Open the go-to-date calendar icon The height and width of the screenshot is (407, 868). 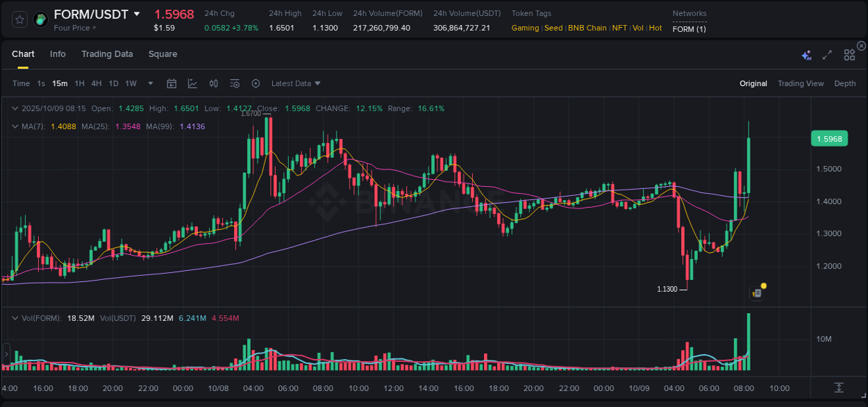coord(172,83)
